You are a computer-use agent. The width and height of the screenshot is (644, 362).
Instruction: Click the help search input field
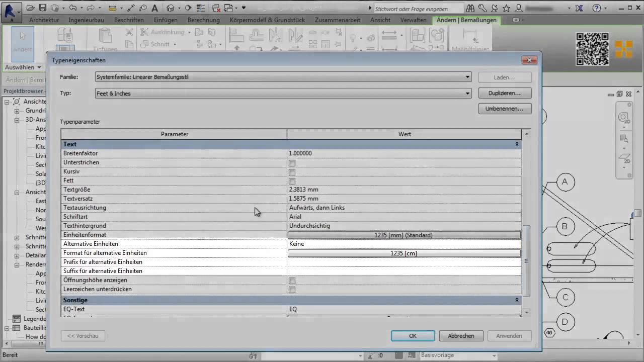[x=418, y=9]
